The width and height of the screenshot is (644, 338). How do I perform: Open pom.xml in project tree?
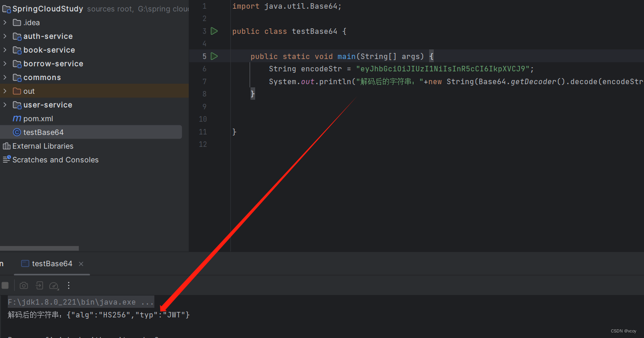[x=38, y=118]
